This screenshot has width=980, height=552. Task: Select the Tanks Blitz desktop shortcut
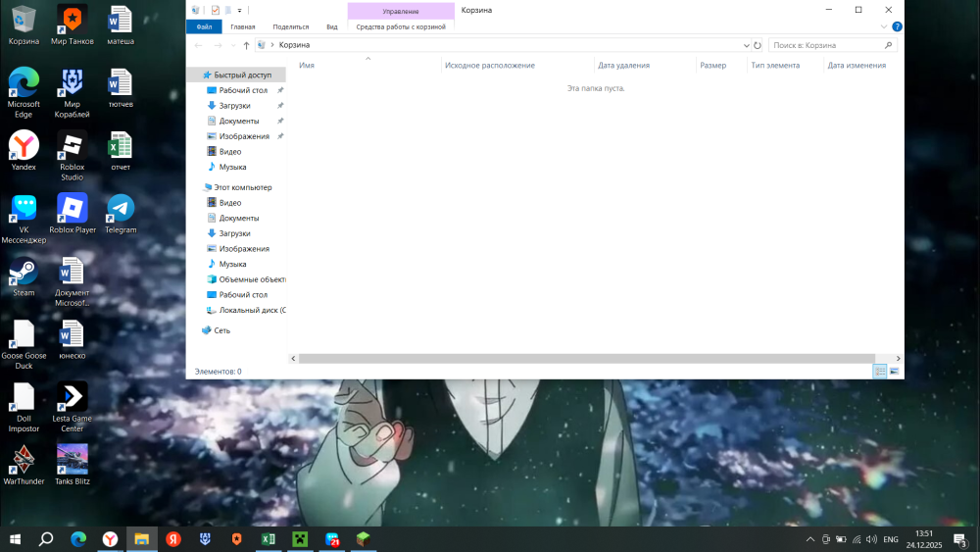coord(72,465)
